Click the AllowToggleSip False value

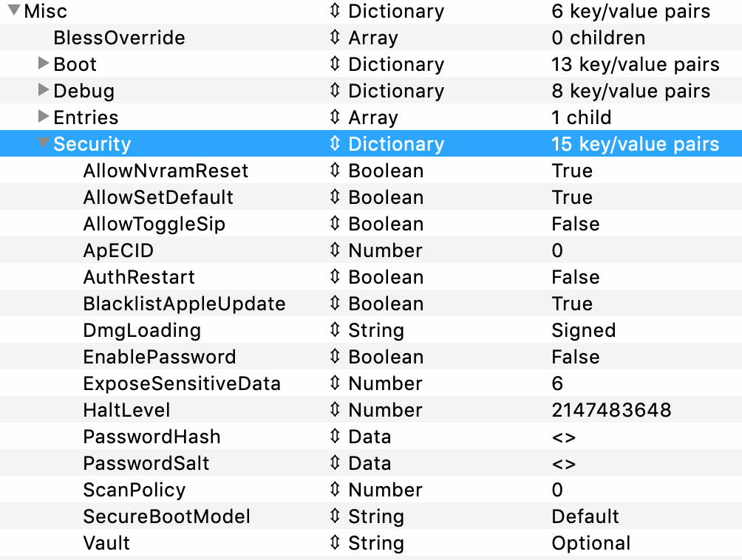[x=575, y=224]
